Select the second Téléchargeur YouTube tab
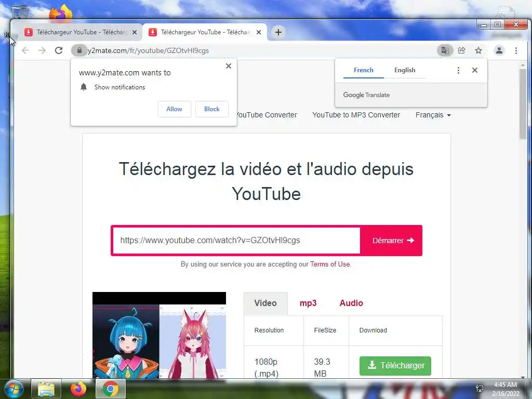532x399 pixels. point(204,32)
